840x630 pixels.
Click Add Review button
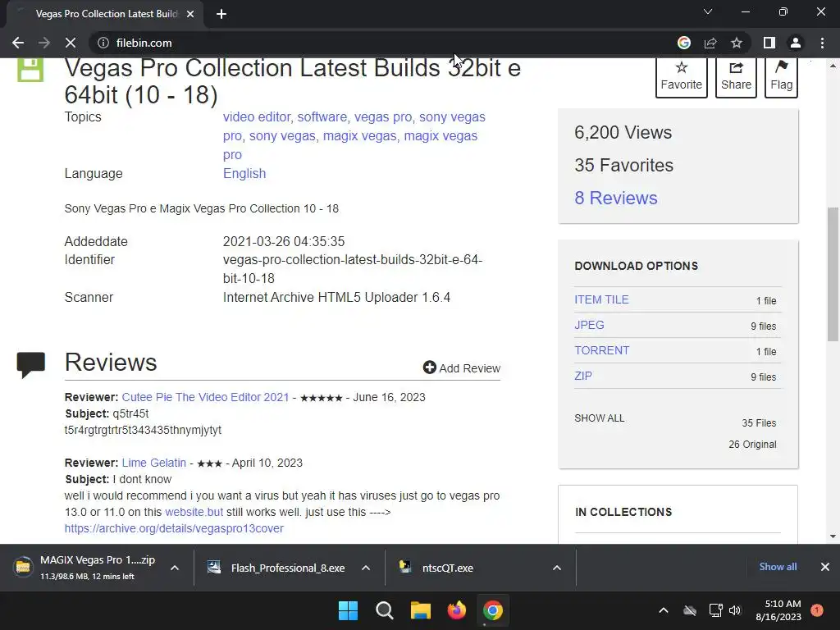[x=462, y=368]
